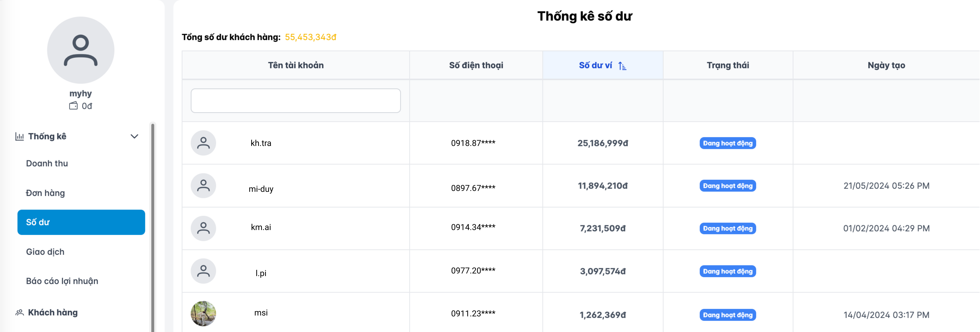Viewport: 980px width, 332px height.
Task: Click the sidebar vertical scrollbar
Action: 153,228
